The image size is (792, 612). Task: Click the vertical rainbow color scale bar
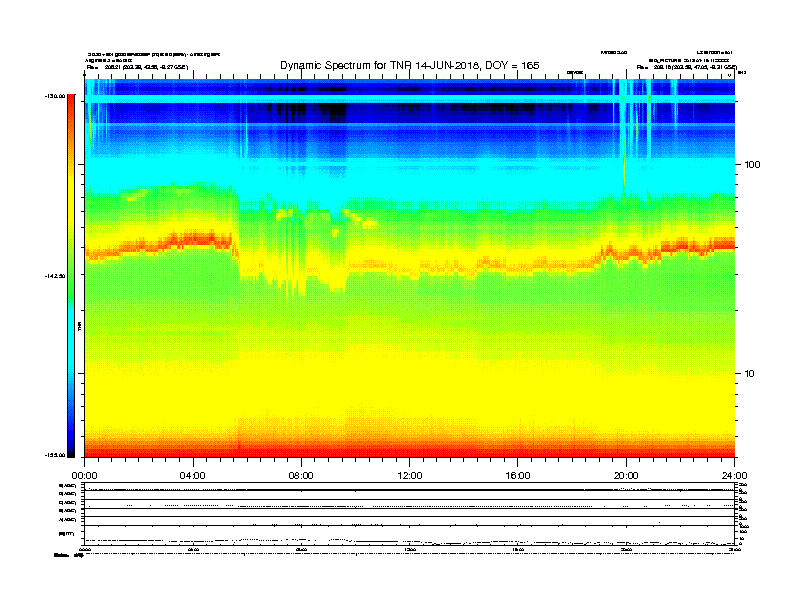click(71, 276)
